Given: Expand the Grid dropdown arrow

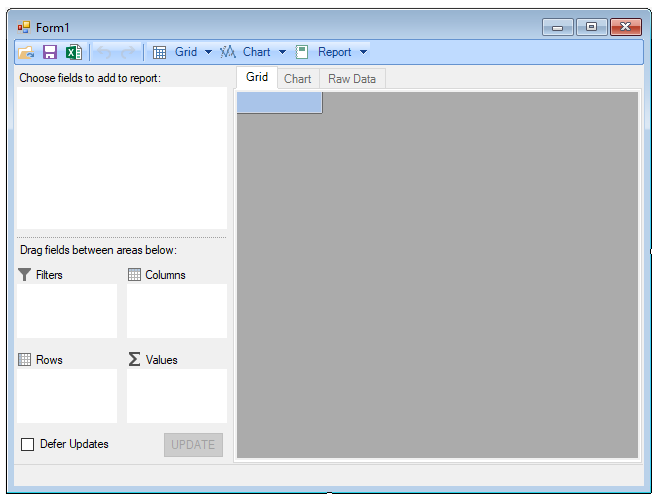Looking at the screenshot, I should point(208,52).
